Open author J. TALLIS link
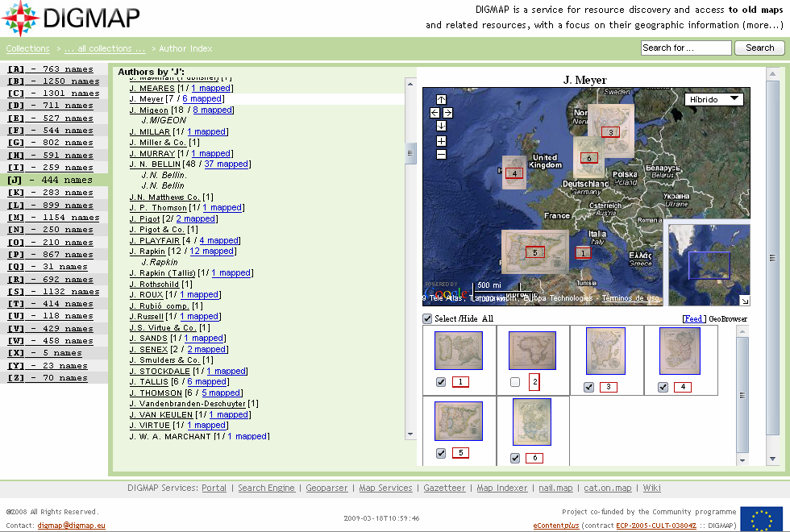The width and height of the screenshot is (790, 532). [x=148, y=381]
